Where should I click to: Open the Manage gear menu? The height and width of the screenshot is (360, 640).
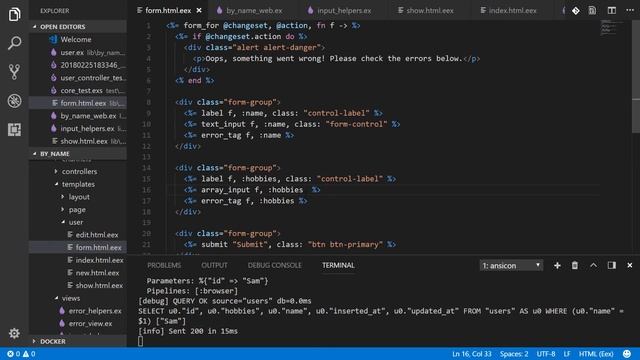[14, 333]
